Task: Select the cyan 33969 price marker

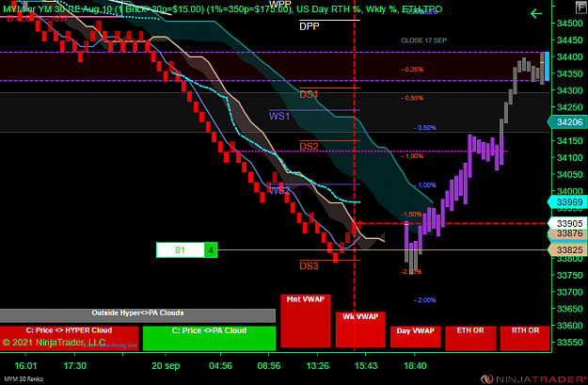Action: click(x=567, y=202)
